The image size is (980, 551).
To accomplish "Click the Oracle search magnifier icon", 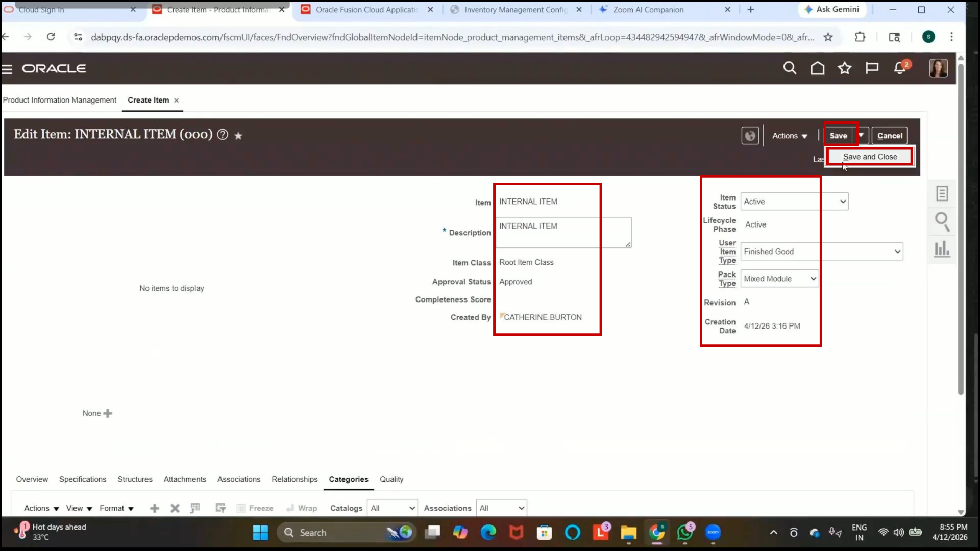I will (790, 68).
